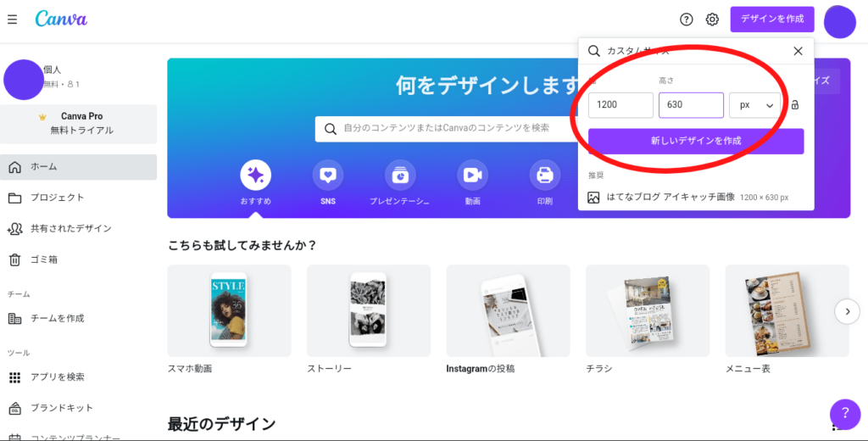Click the next arrow on template carousel

[x=847, y=312]
